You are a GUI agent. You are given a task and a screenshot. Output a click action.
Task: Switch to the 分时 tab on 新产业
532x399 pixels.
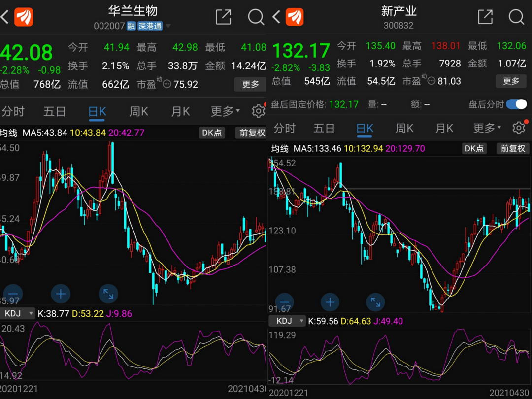click(x=284, y=128)
